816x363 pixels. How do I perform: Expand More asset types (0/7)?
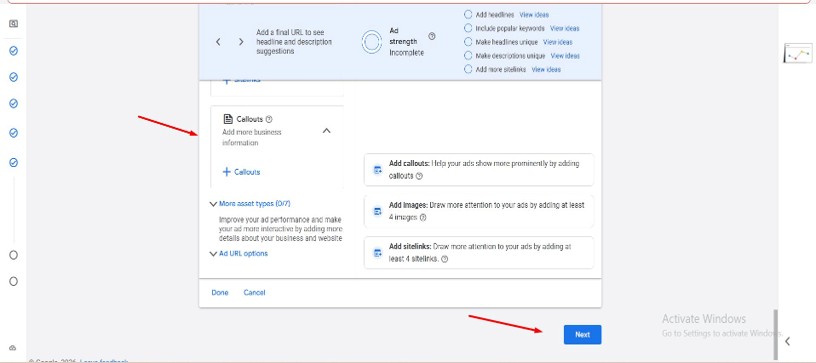click(253, 204)
